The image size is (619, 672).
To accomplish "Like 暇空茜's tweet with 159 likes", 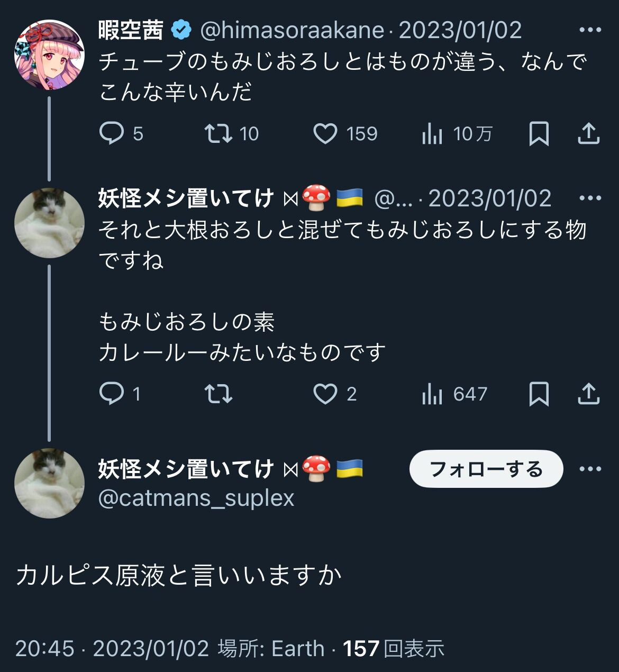I will 325,134.
